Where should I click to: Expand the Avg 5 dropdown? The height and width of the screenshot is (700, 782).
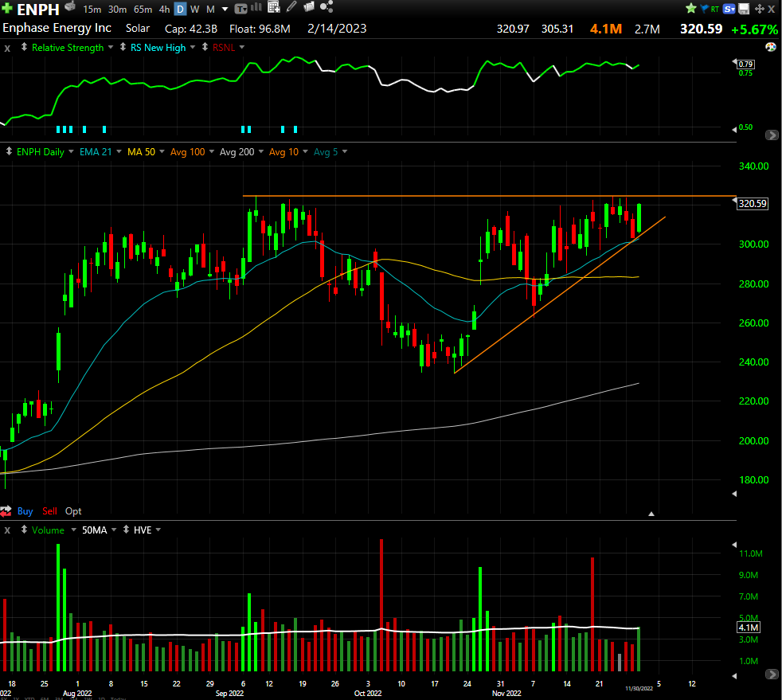pyautogui.click(x=345, y=151)
